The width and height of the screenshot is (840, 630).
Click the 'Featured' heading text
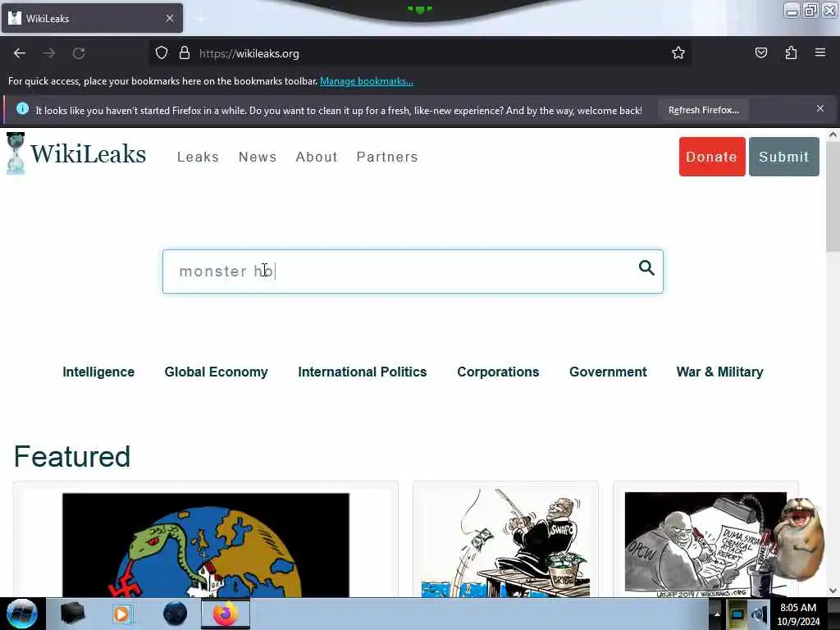[72, 456]
